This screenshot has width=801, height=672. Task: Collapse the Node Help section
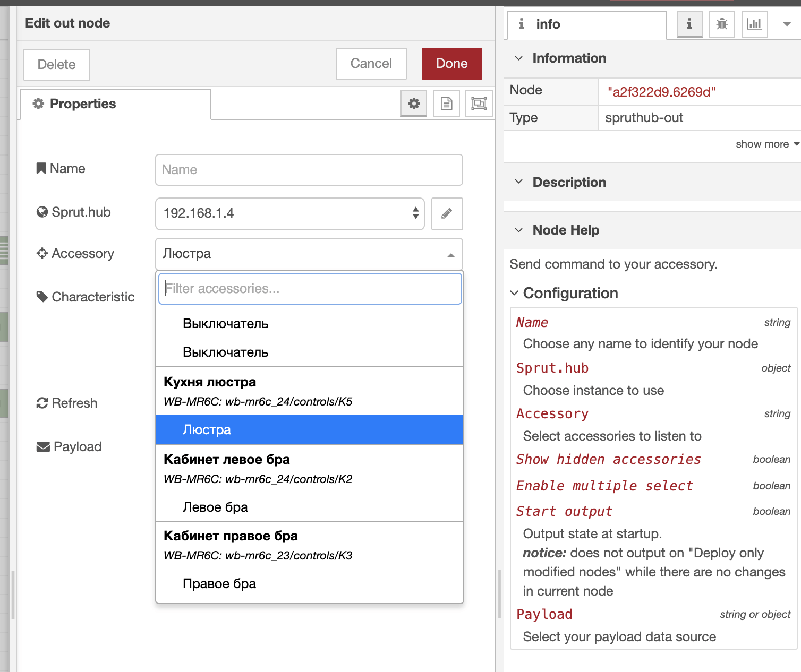pyautogui.click(x=519, y=230)
